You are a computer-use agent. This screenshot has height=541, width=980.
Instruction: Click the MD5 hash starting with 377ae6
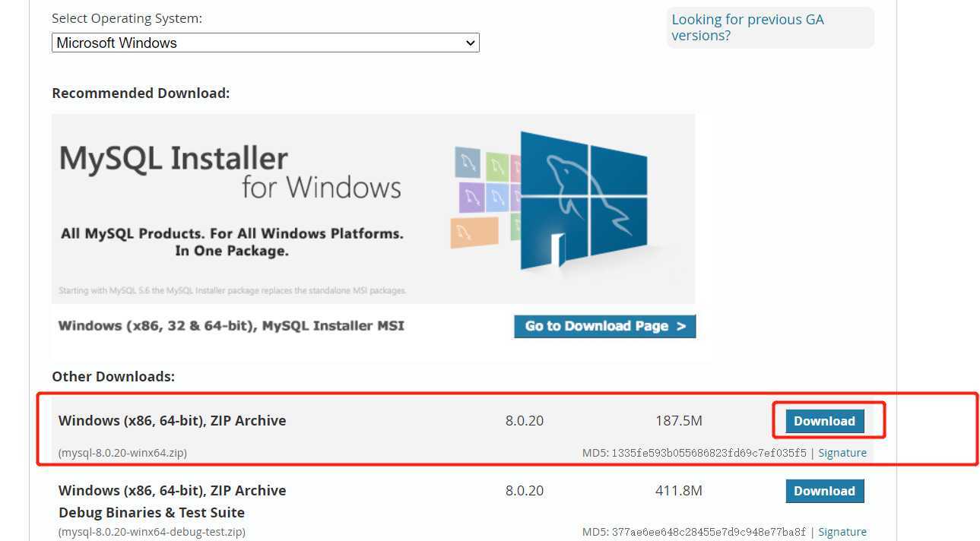click(709, 532)
